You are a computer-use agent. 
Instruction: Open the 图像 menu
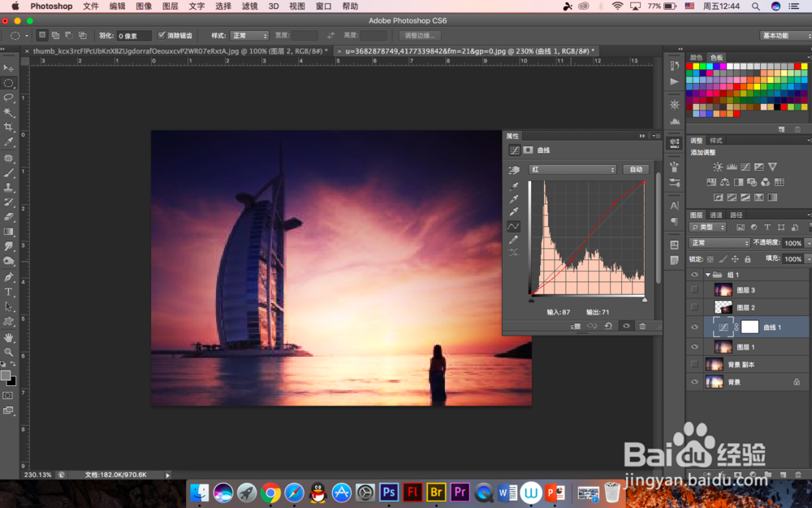pyautogui.click(x=144, y=7)
